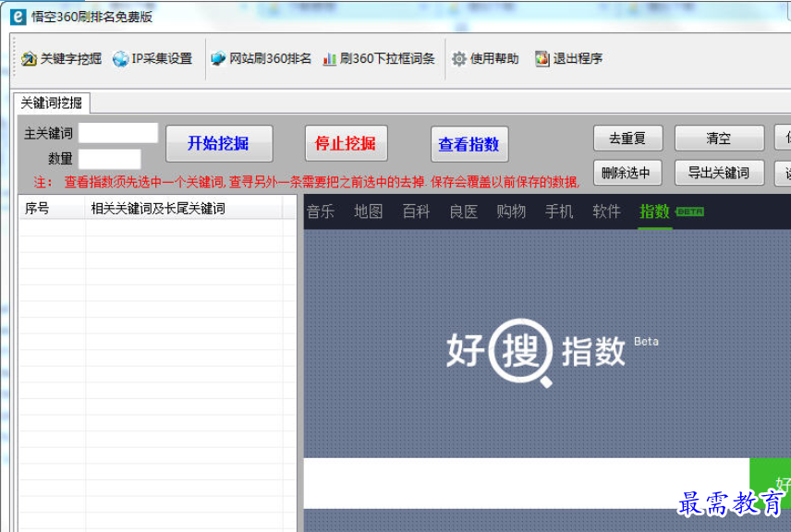Open the 百科 tab in web page
Image resolution: width=791 pixels, height=532 pixels.
(x=416, y=212)
